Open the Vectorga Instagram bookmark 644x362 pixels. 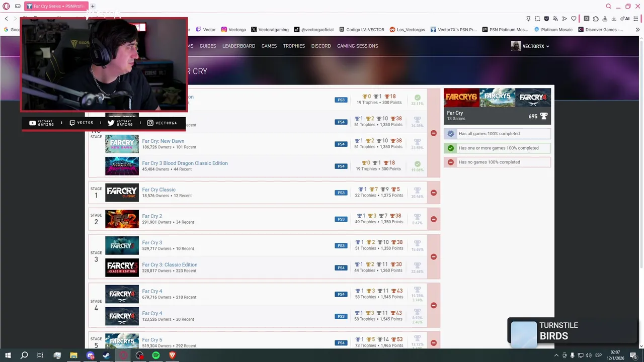click(x=233, y=30)
